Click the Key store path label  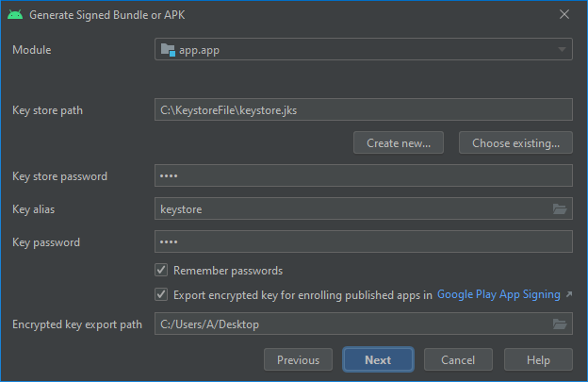tap(48, 110)
